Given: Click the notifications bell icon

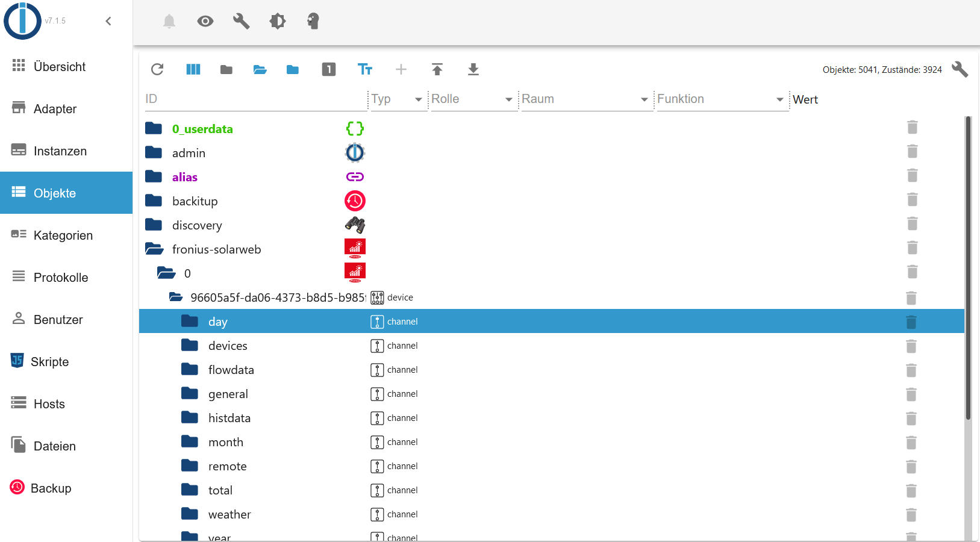Looking at the screenshot, I should point(169,21).
